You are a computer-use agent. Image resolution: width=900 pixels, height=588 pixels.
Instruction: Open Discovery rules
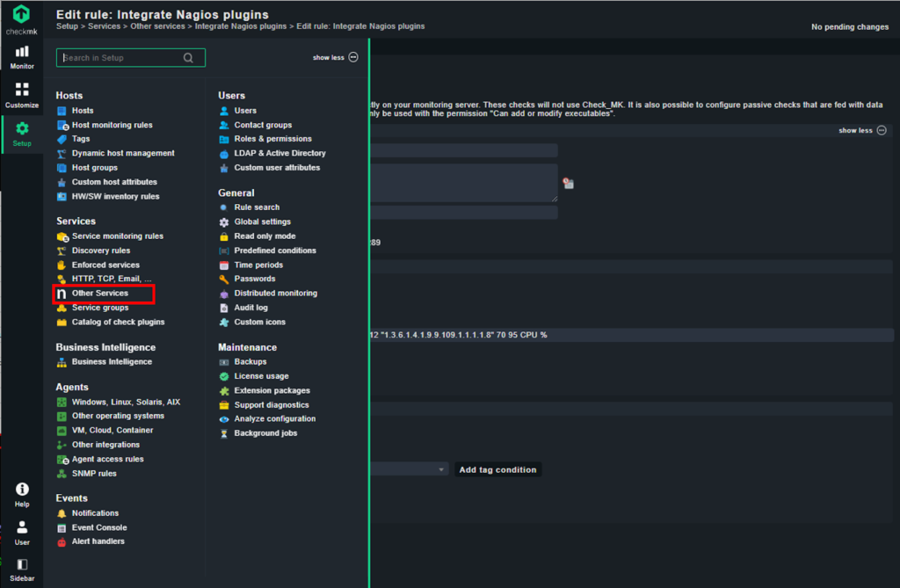pyautogui.click(x=101, y=250)
